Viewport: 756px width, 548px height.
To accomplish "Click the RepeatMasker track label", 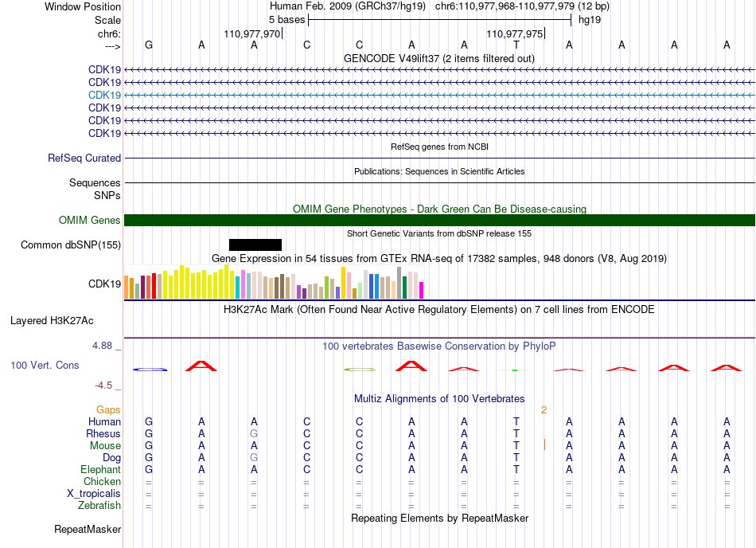I will (88, 529).
